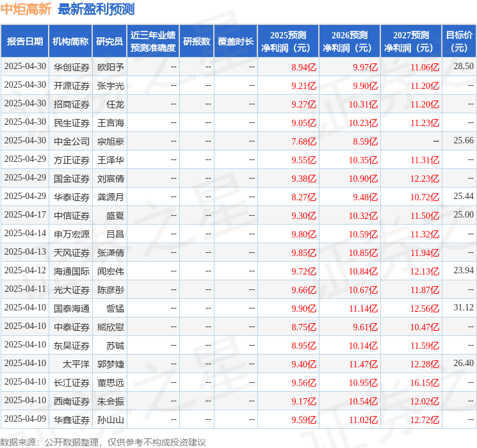
Task: Click the 9.55亿 profit forecast
Action: (304, 160)
